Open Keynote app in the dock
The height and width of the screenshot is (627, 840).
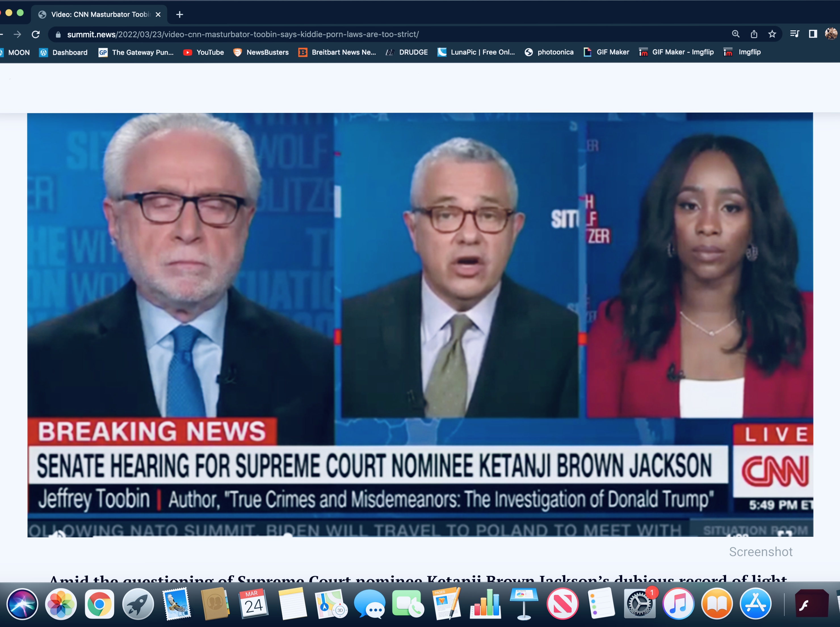click(x=524, y=604)
